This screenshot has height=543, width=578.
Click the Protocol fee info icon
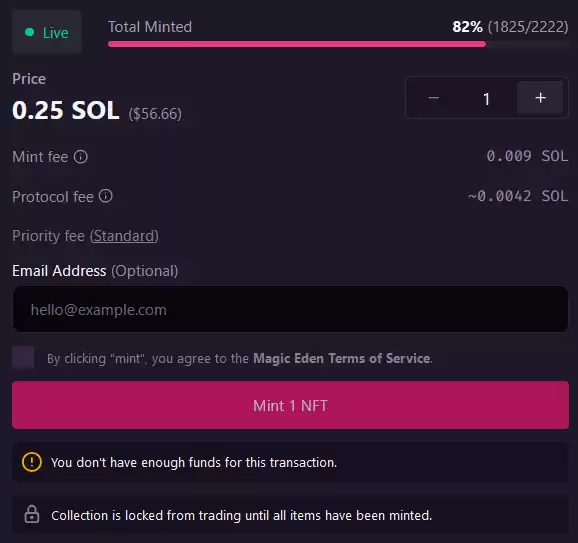coord(105,196)
